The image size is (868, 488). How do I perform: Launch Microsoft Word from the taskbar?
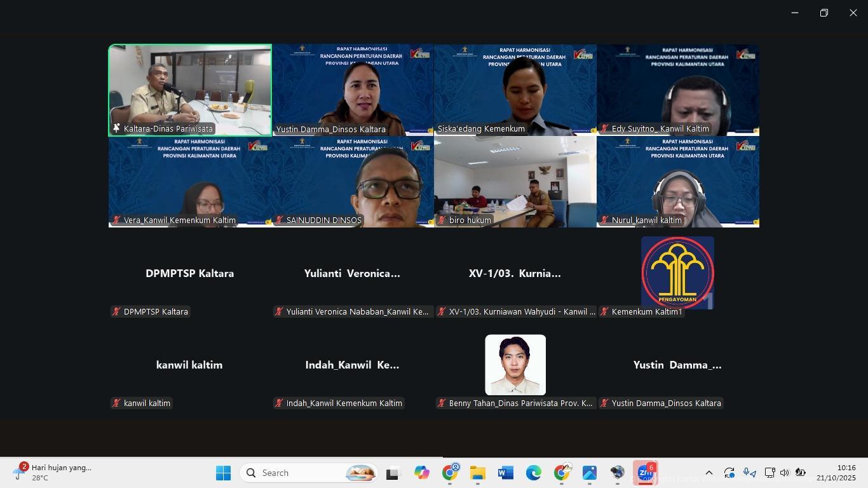pyautogui.click(x=505, y=473)
